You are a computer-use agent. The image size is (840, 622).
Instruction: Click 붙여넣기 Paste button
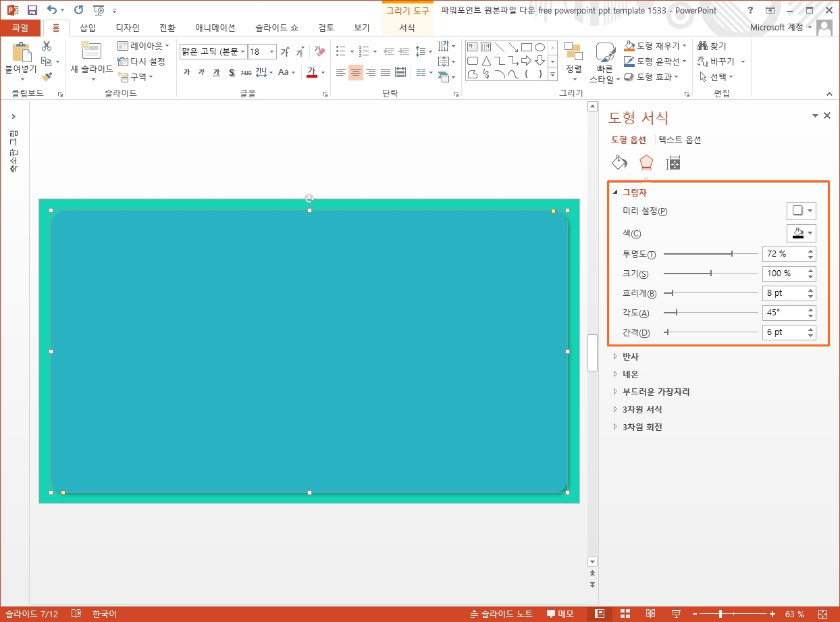20,61
